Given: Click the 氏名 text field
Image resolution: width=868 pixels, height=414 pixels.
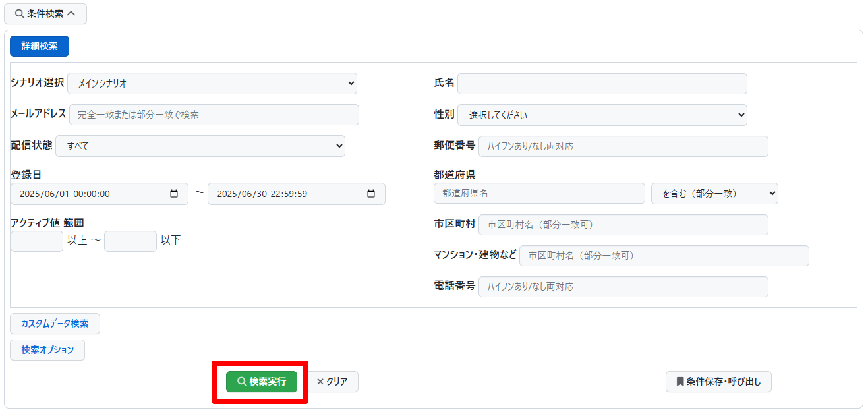Looking at the screenshot, I should 602,84.
